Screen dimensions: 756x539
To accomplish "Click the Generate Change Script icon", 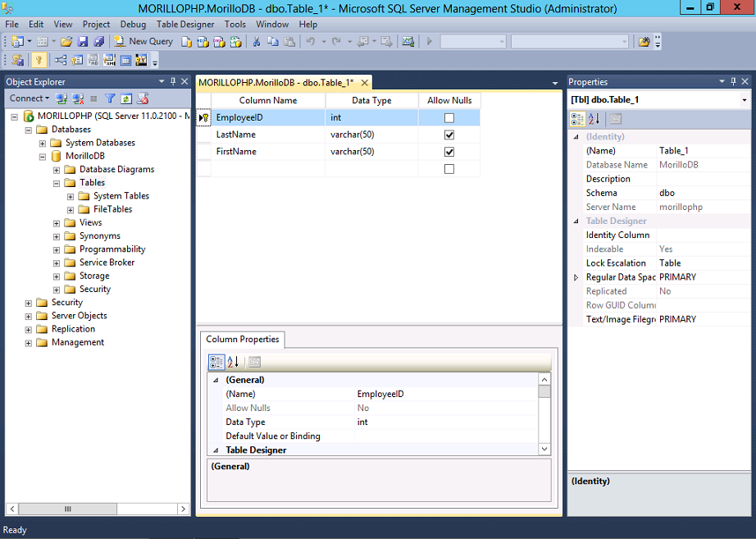I will (x=18, y=59).
